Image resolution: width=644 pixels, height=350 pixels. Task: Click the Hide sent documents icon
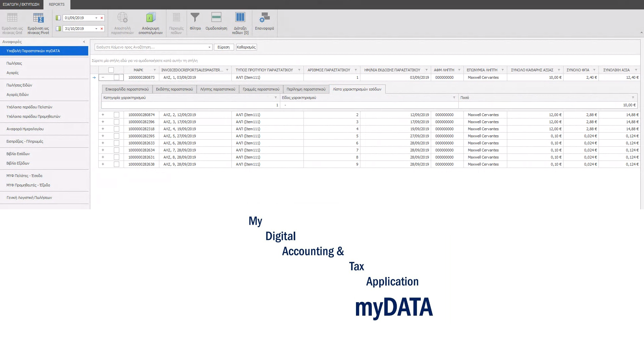point(151,18)
